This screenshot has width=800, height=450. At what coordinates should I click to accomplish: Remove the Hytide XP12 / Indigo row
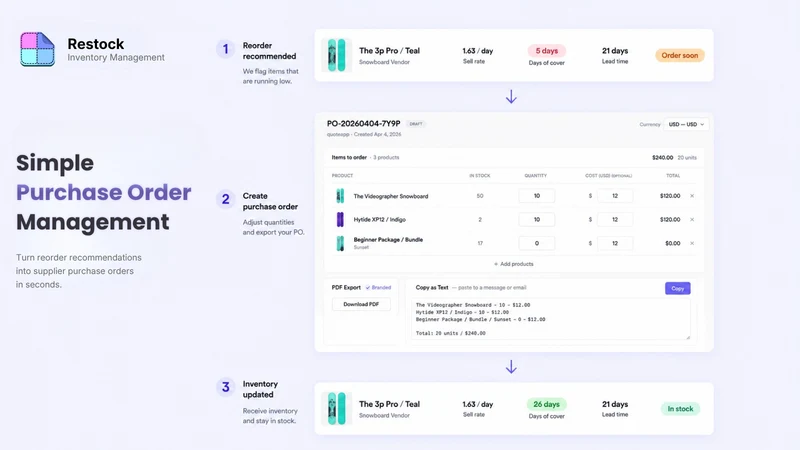(x=692, y=219)
